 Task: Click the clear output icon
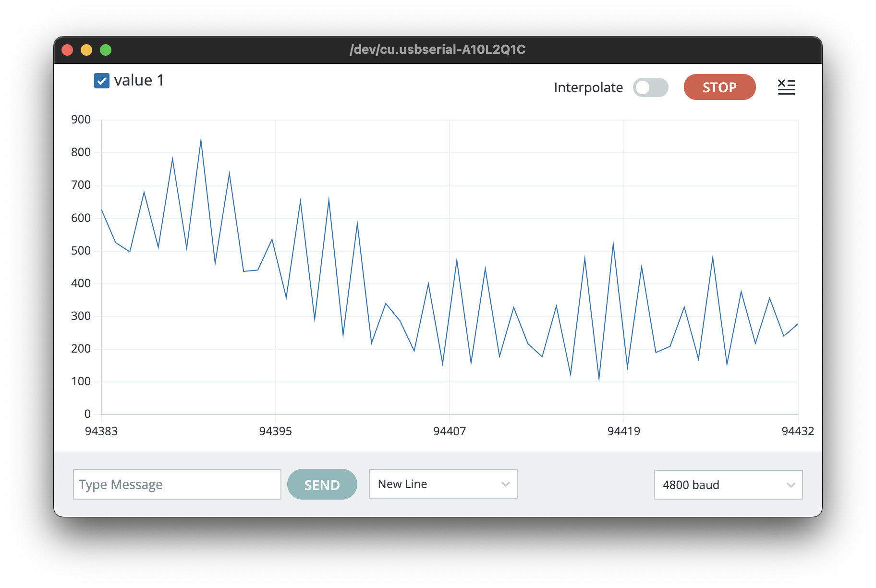(x=786, y=87)
